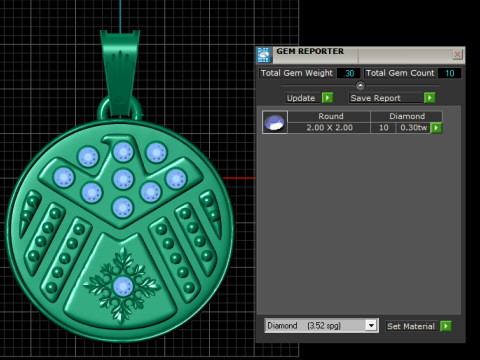Click the 'Total Gem Weight' label
This screenshot has height=360, width=480.
tap(297, 73)
